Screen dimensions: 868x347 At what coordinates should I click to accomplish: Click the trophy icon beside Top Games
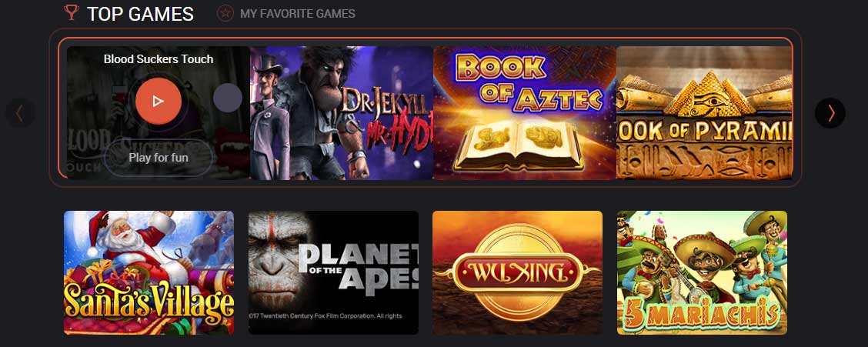[72, 12]
